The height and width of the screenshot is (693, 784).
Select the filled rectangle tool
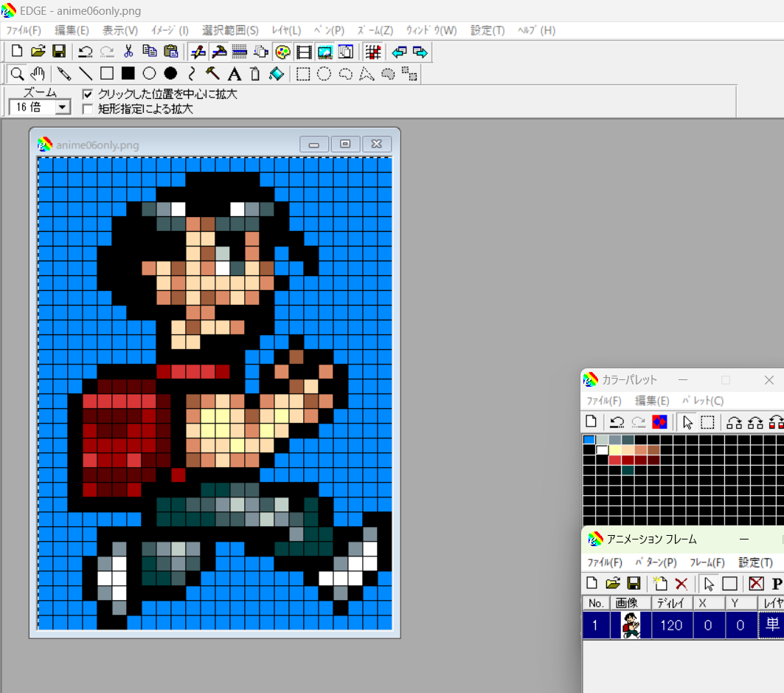[128, 74]
